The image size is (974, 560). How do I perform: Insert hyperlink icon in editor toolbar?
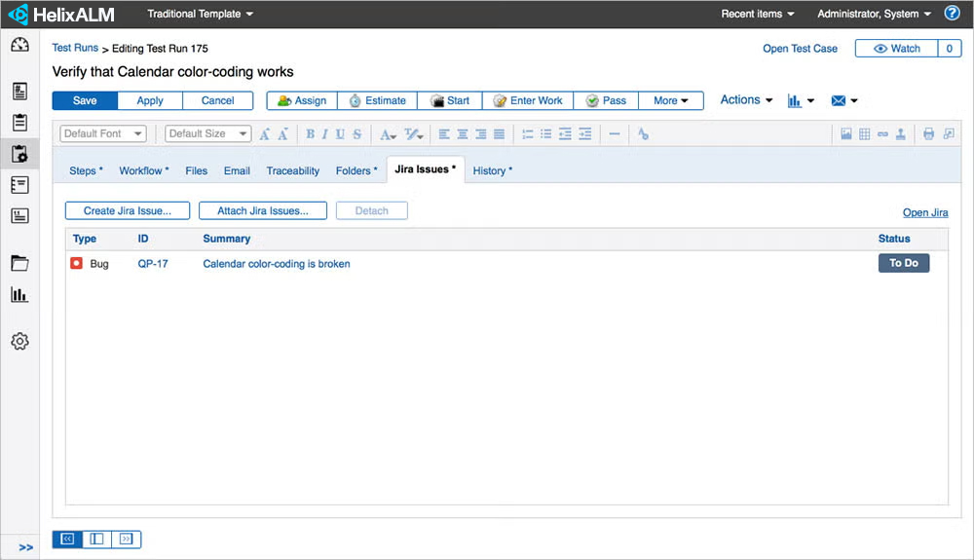882,133
